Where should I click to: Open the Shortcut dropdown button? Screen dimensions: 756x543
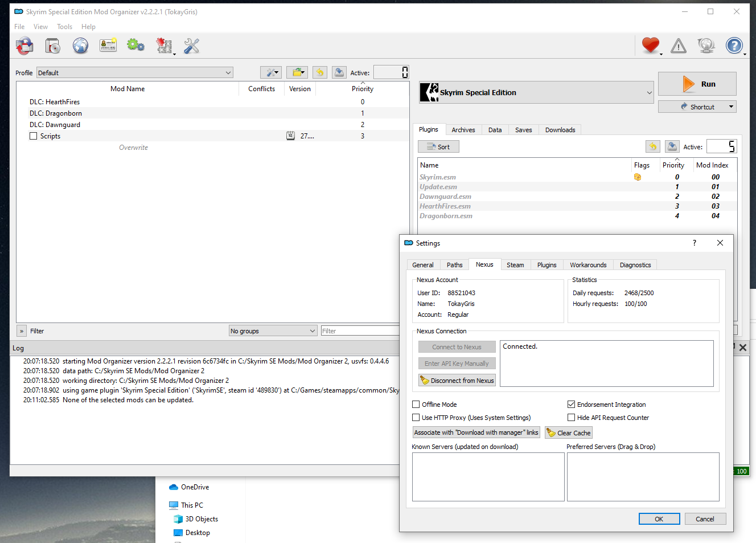click(697, 107)
